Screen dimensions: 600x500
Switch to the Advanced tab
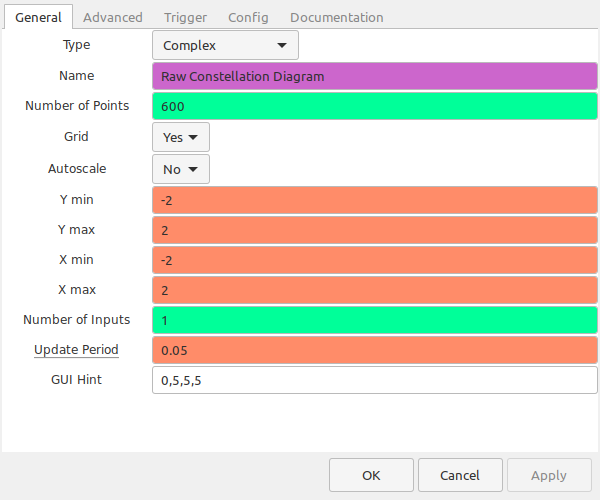tap(113, 18)
